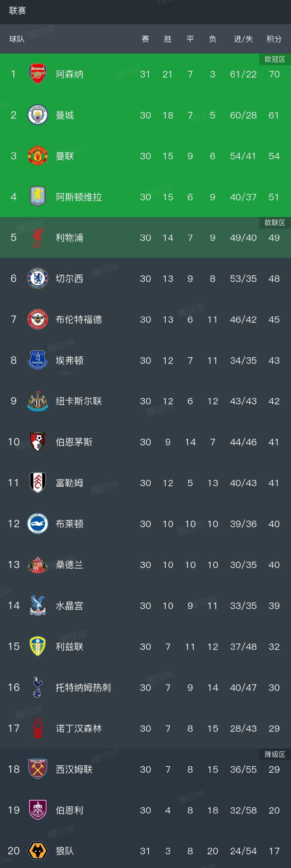The height and width of the screenshot is (868, 291).
Task: Tap the 降级区 zone label
Action: click(275, 755)
